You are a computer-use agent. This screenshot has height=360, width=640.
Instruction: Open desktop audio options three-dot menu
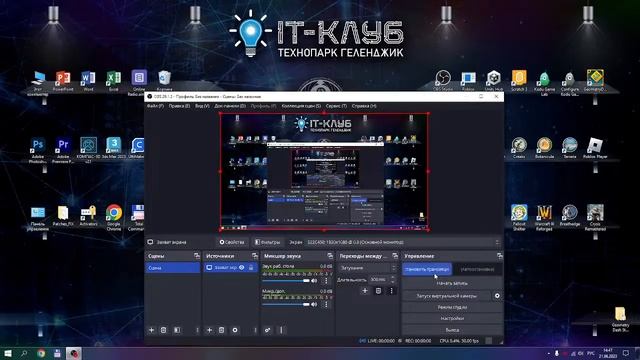point(326,281)
